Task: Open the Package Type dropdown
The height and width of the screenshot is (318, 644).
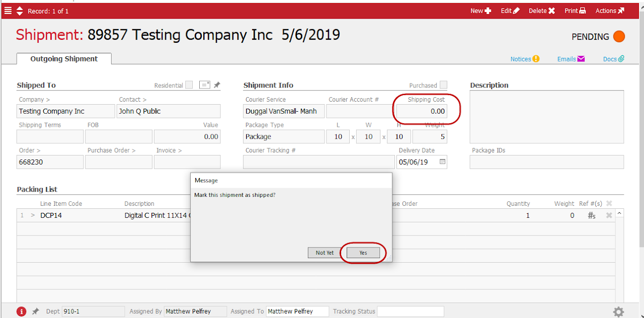Action: (284, 136)
